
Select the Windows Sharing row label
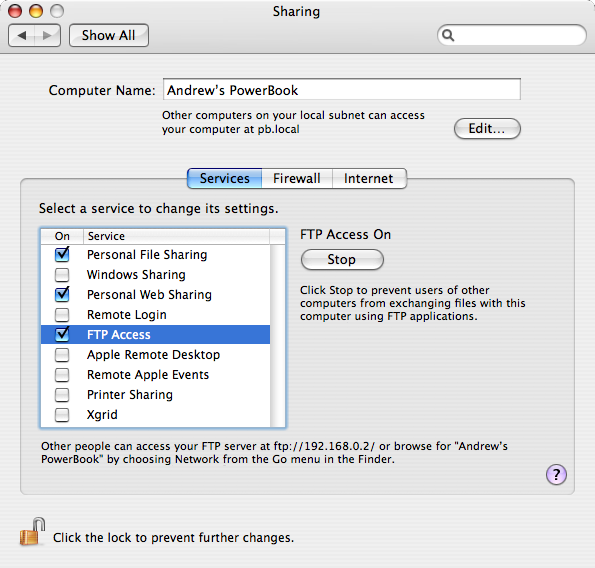tap(136, 275)
